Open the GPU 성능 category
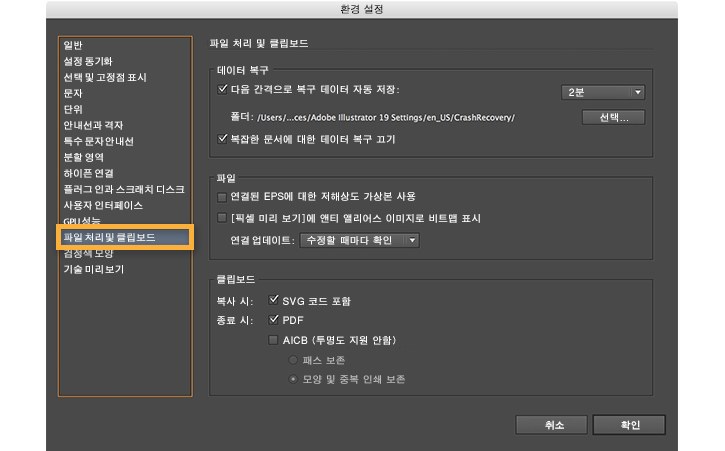This screenshot has width=725, height=451. coord(82,221)
